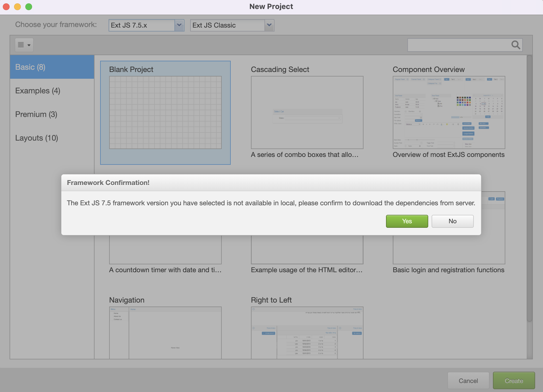Viewport: 543px width, 392px height.
Task: Select the Basic (8) category
Action: (52, 67)
